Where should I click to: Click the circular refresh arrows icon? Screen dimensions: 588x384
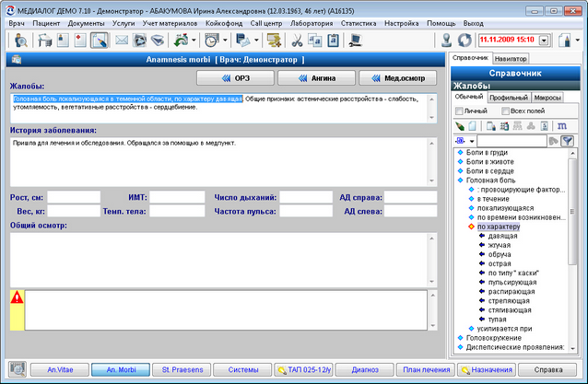pos(465,41)
